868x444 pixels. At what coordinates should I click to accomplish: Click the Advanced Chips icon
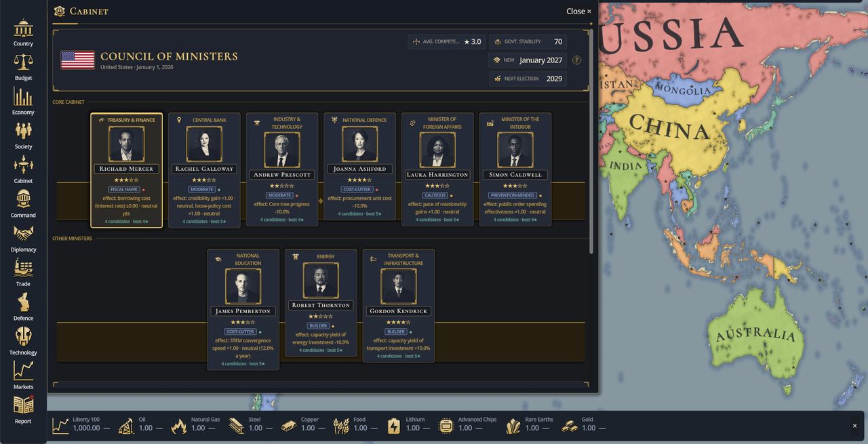[446, 425]
